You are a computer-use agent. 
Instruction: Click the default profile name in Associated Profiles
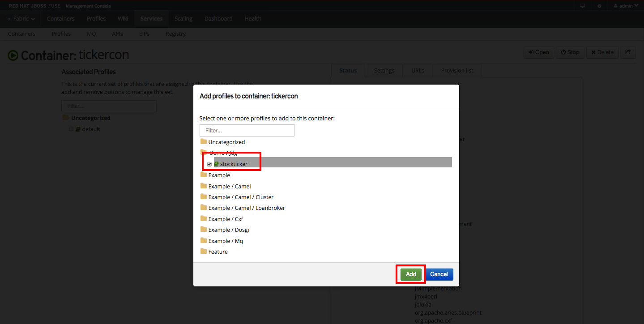click(x=91, y=129)
